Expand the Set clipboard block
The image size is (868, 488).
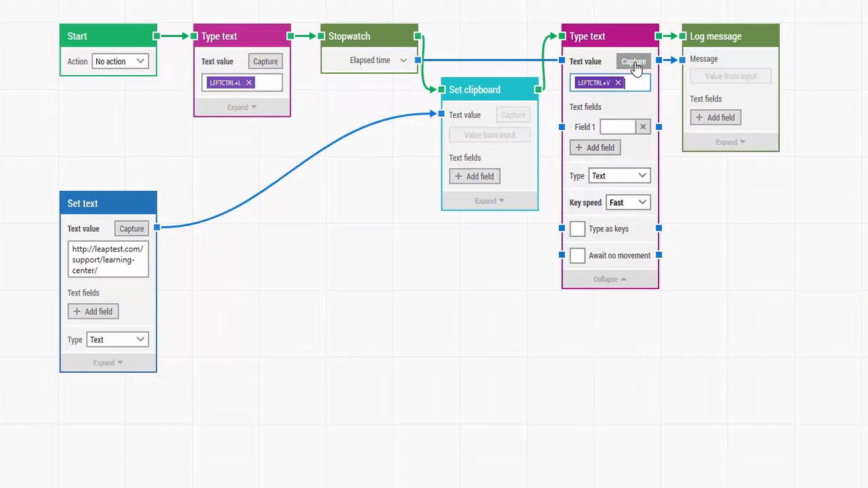point(489,201)
